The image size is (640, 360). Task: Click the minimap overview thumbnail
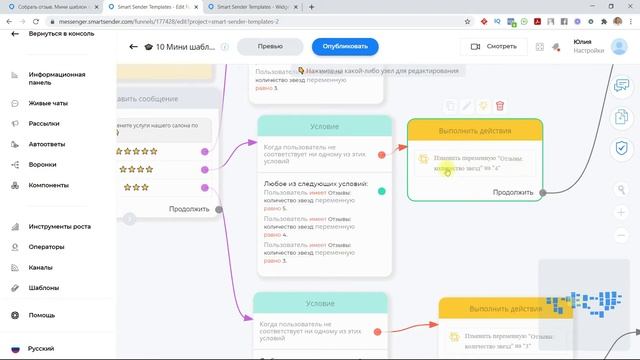584,305
